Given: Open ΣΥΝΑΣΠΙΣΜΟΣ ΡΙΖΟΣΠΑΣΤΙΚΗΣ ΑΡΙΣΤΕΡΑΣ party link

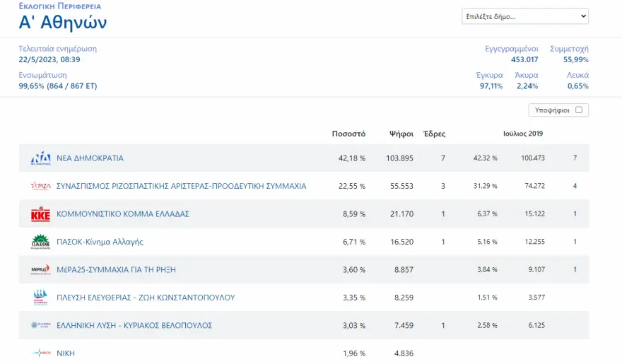Looking at the screenshot, I should tap(181, 186).
